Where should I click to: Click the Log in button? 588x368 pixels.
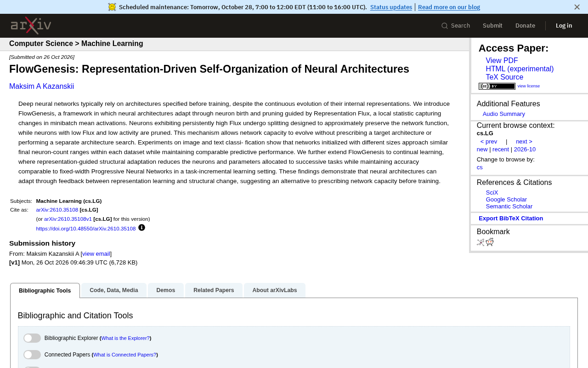[x=564, y=26]
